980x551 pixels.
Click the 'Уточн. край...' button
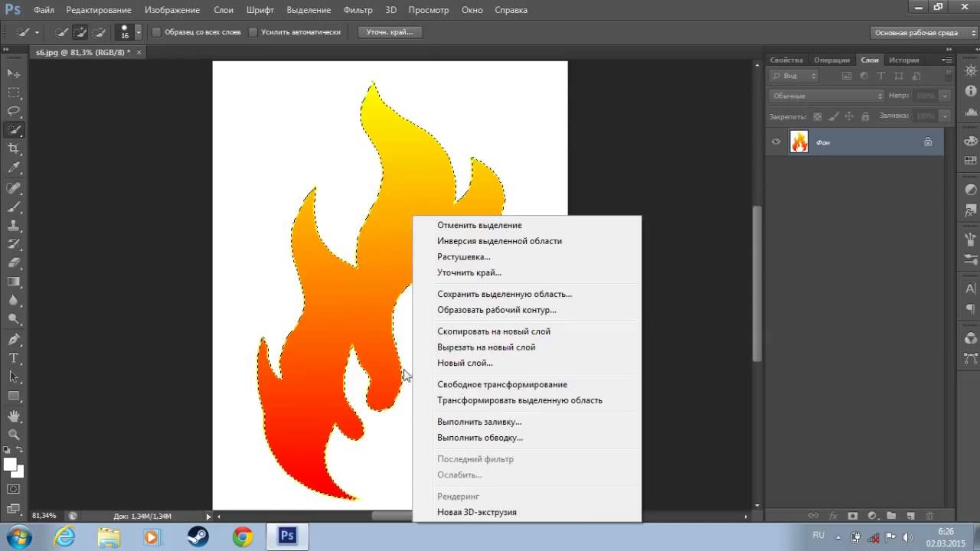390,32
